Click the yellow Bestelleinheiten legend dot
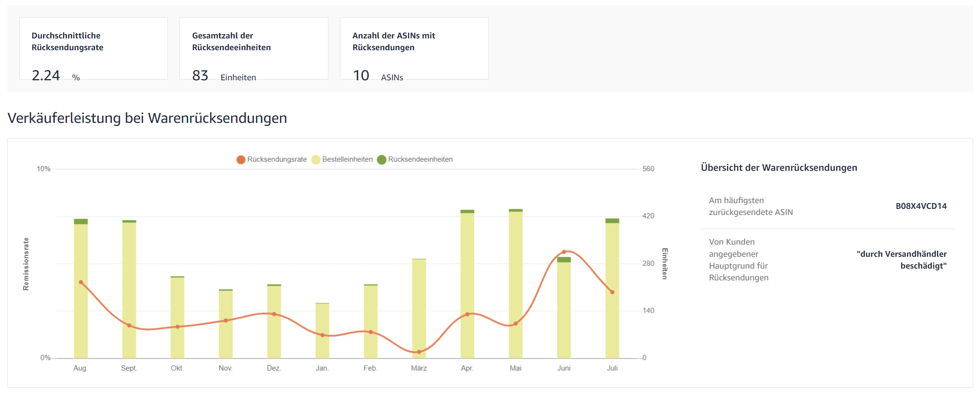 click(316, 160)
